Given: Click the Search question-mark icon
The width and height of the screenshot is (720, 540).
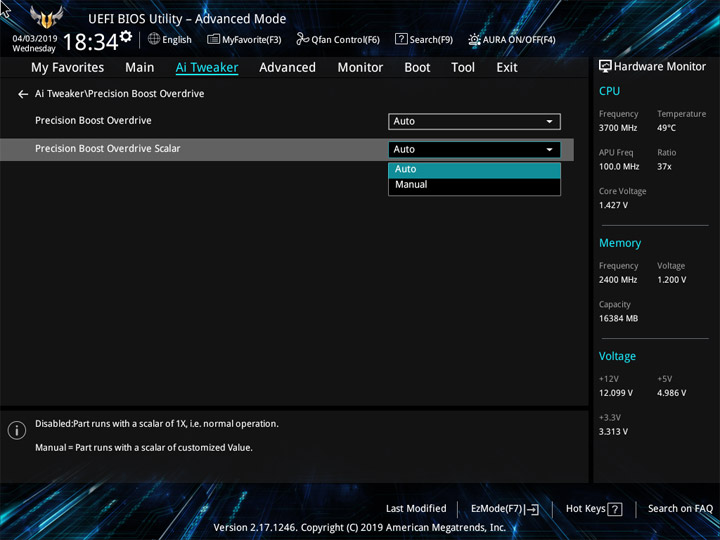Looking at the screenshot, I should pos(401,39).
